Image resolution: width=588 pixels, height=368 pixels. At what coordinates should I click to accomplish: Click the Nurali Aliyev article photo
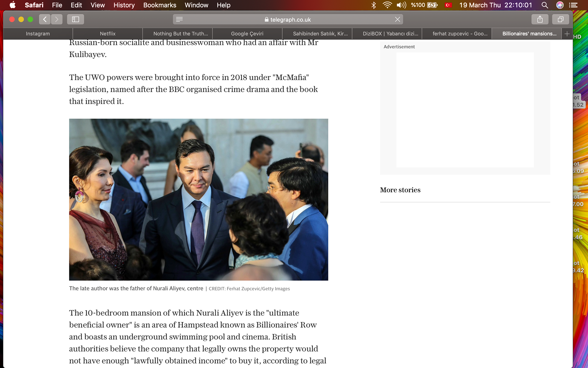[198, 199]
